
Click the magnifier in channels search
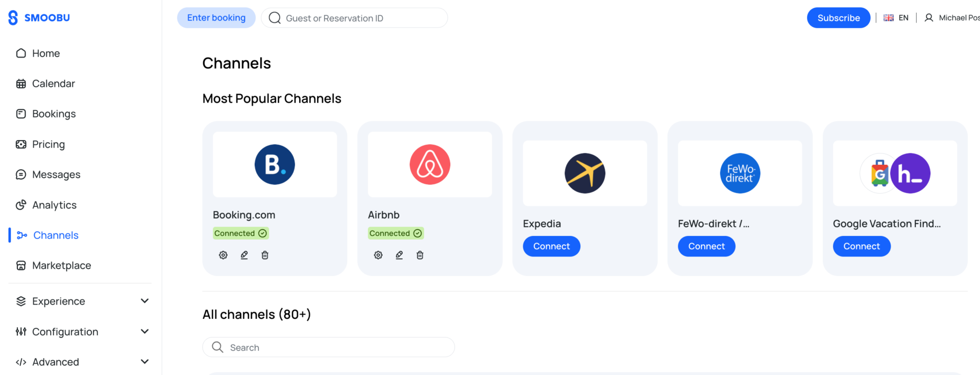pyautogui.click(x=217, y=347)
